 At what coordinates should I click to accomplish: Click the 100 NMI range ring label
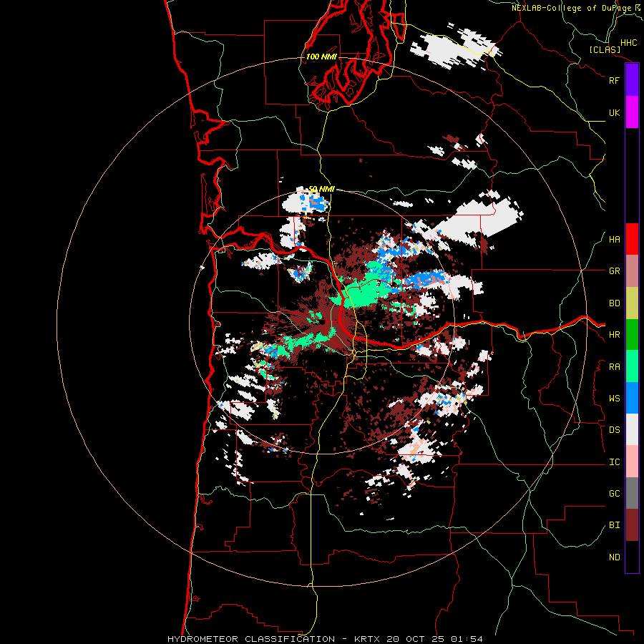click(321, 57)
